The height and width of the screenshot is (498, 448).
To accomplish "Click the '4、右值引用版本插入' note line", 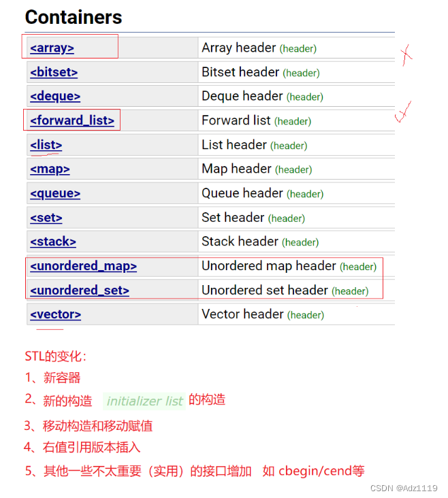I will 82,447.
